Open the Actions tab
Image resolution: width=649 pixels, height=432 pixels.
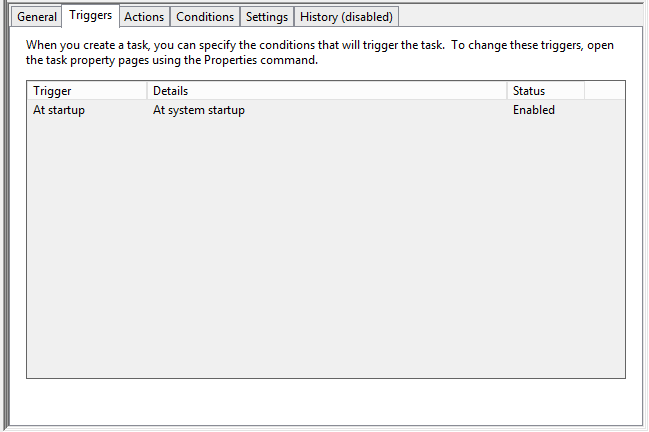tap(144, 17)
